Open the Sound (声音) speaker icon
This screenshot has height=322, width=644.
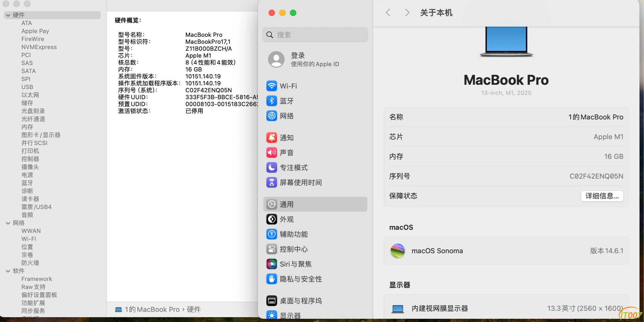pyautogui.click(x=271, y=152)
